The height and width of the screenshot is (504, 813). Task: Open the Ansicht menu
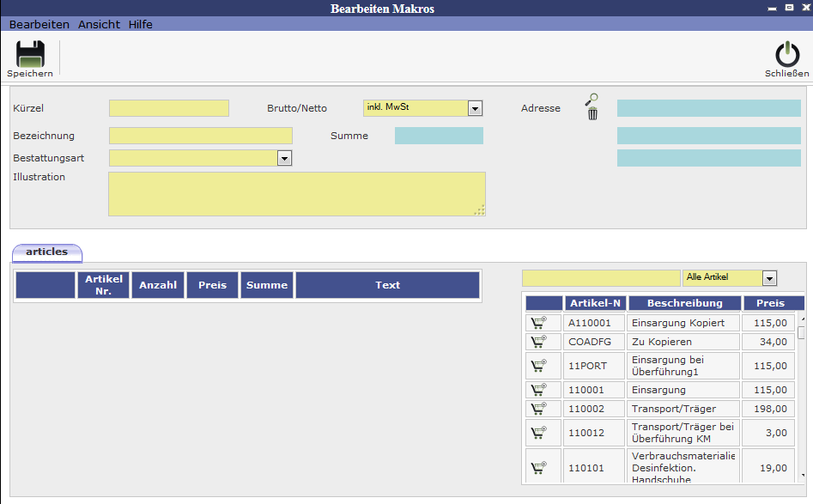pyautogui.click(x=99, y=24)
